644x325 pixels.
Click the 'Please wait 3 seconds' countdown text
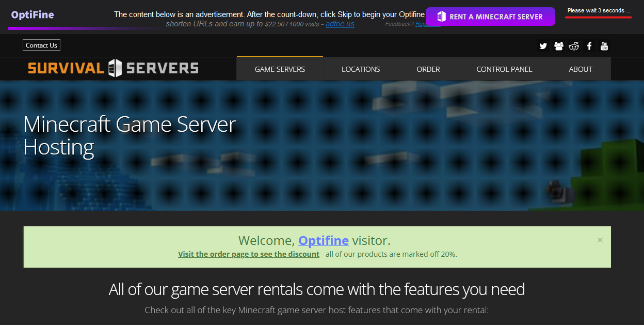(599, 10)
